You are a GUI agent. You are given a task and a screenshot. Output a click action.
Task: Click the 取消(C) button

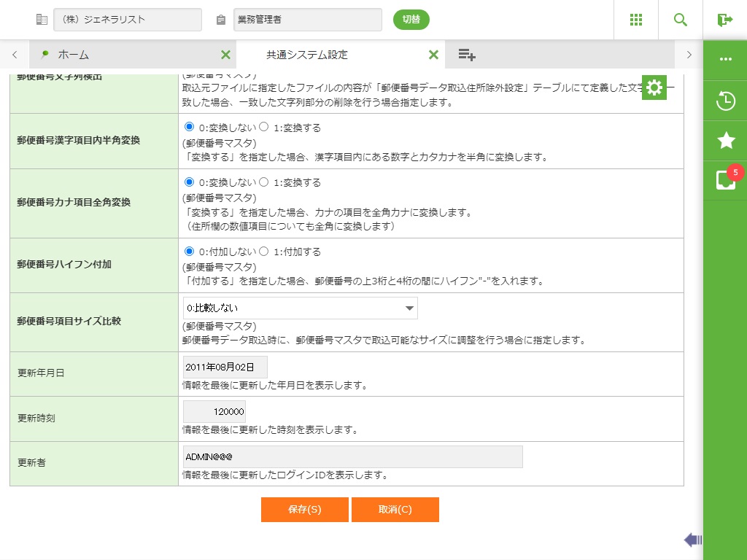pos(395,510)
